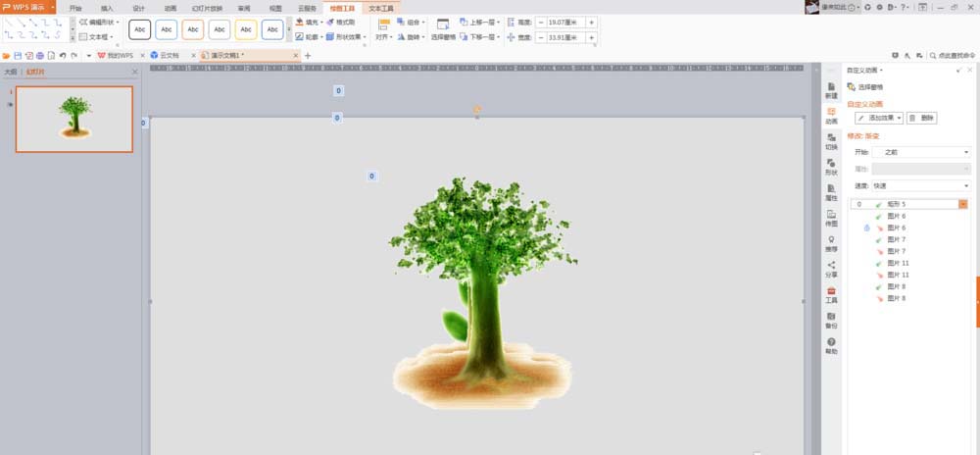Expand the 形状效果 dropdown
The image size is (980, 455).
pos(365,37)
